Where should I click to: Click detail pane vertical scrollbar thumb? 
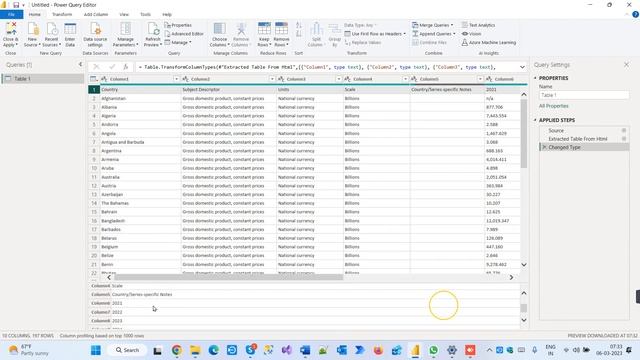click(x=524, y=308)
